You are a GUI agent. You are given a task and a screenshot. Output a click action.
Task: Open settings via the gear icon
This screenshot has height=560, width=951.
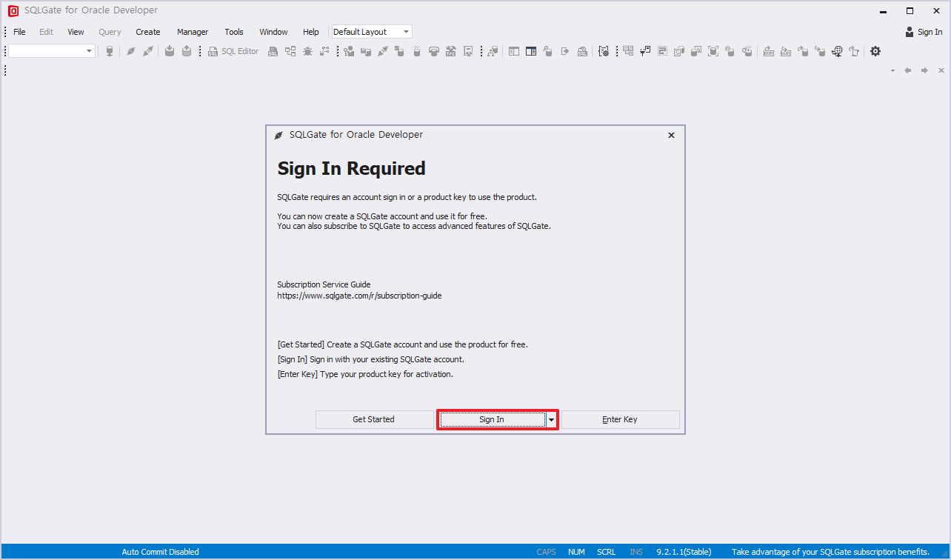pos(875,51)
